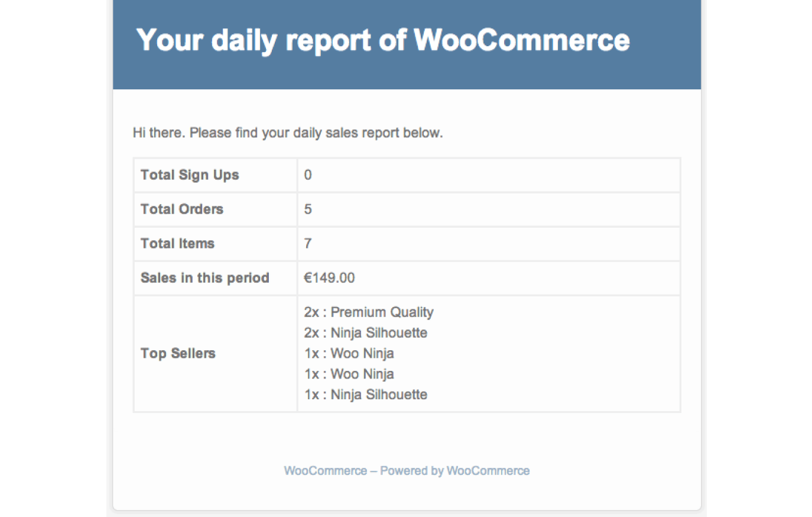812x517 pixels.
Task: Click the Total Orders value 5
Action: [308, 209]
